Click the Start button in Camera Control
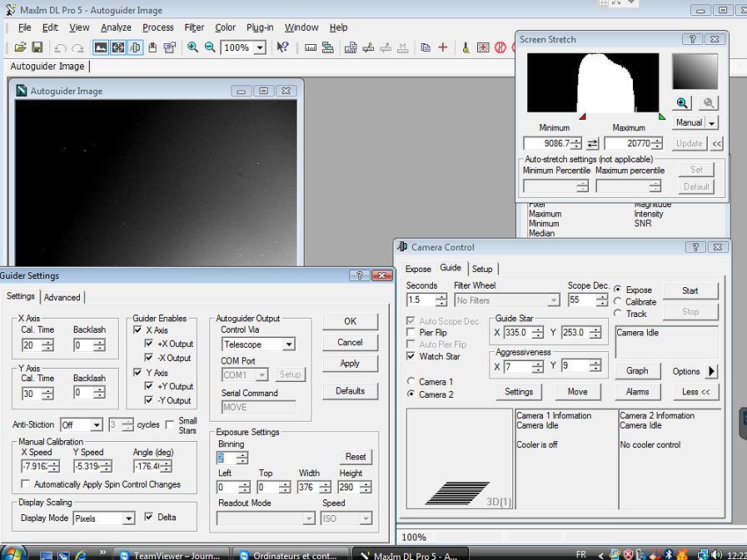This screenshot has height=560, width=747. pos(690,290)
